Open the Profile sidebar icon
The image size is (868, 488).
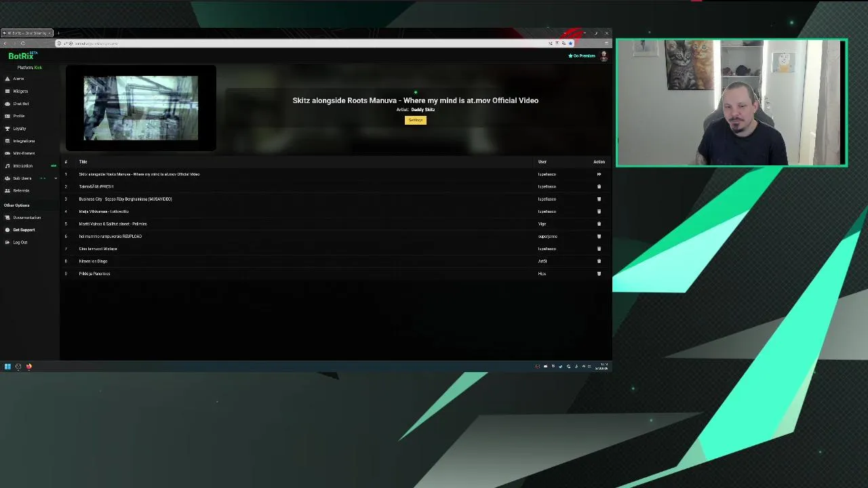pos(7,116)
